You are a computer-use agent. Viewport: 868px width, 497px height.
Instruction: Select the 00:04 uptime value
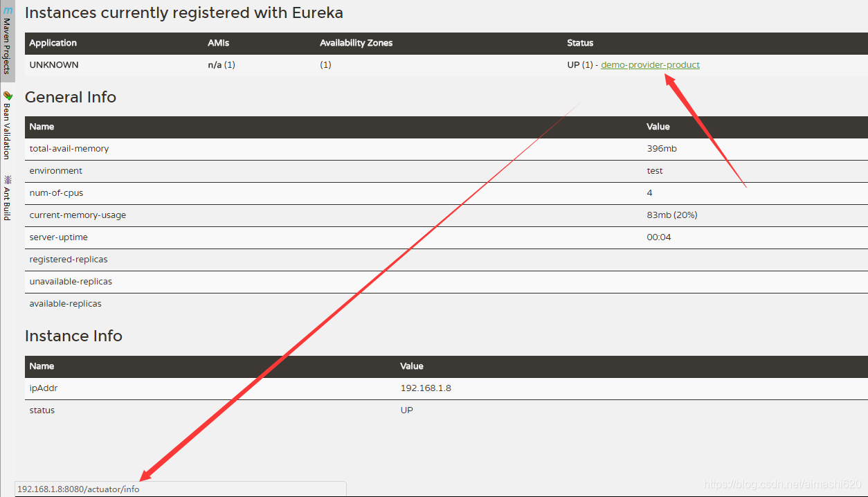click(659, 237)
